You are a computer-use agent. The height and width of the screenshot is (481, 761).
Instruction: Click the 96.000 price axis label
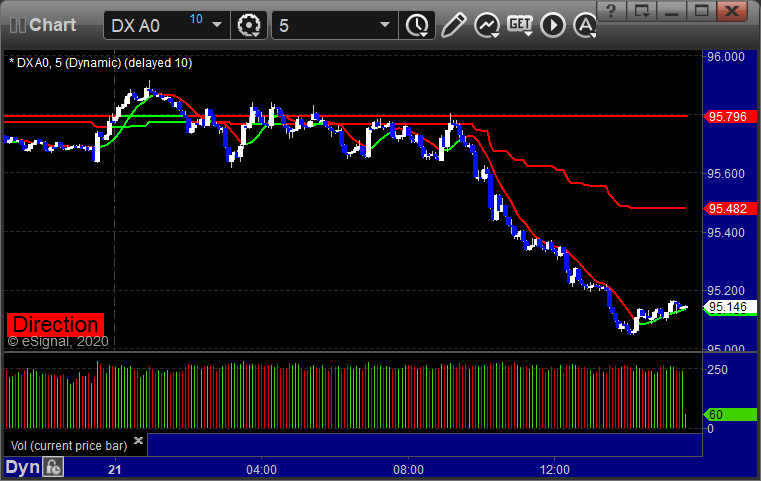point(726,57)
